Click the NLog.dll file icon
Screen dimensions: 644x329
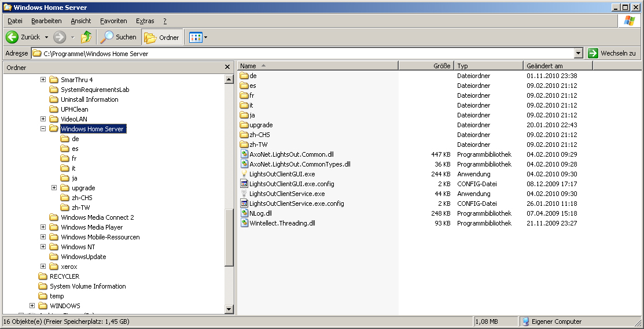tap(244, 213)
